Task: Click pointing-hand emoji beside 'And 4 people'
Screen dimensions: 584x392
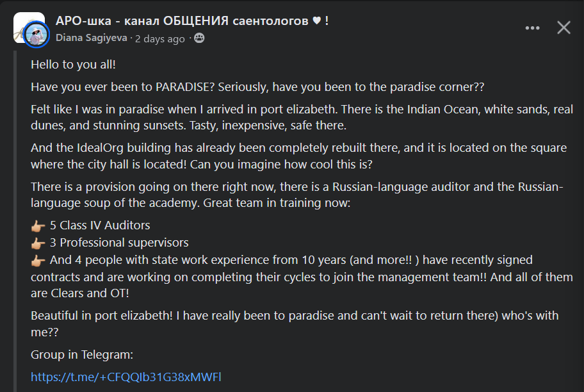Action: [38, 261]
